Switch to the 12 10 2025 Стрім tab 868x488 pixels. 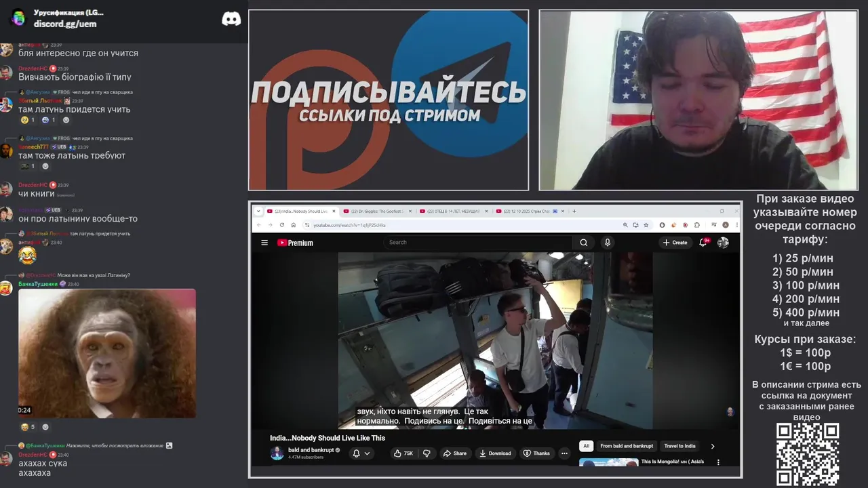click(530, 211)
